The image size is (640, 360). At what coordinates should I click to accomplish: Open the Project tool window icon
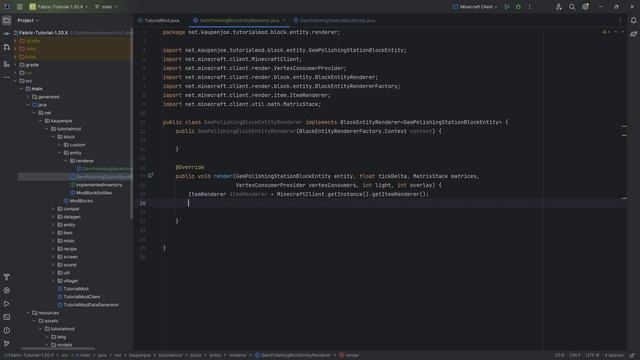coord(7,20)
